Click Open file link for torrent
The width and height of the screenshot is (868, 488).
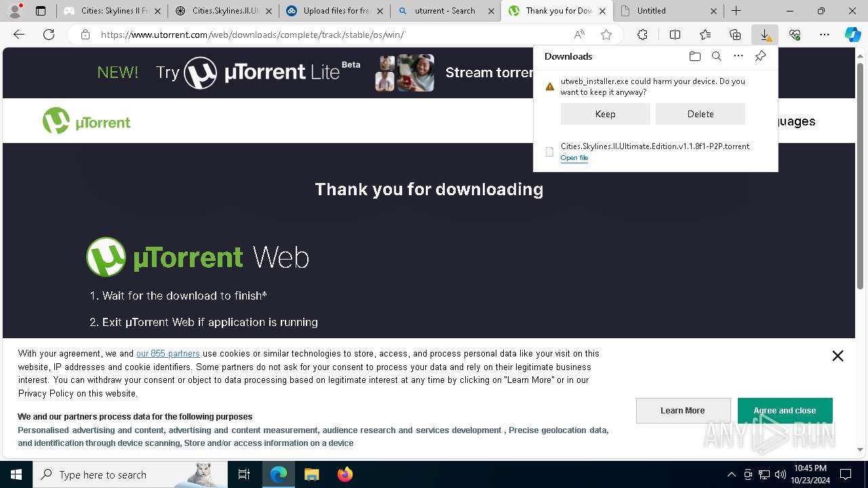point(574,158)
